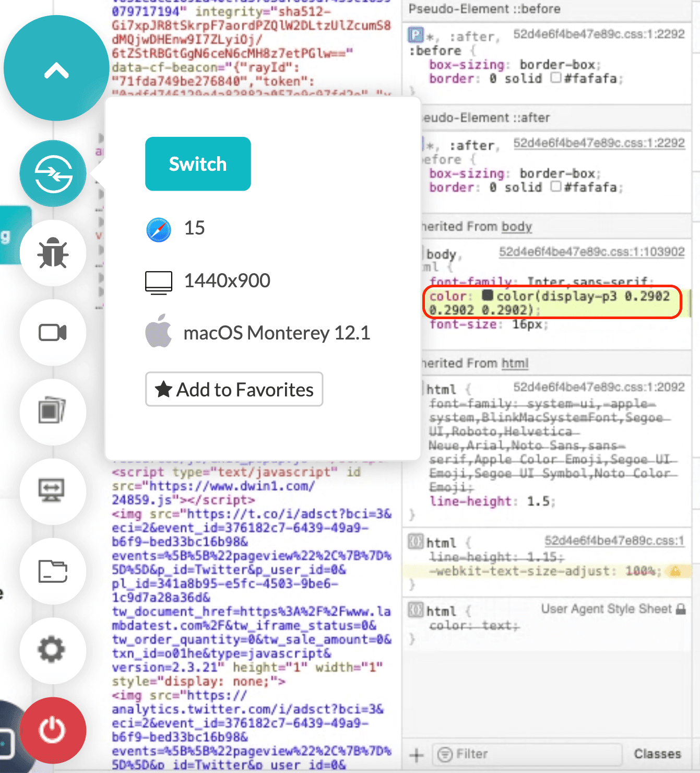Click the Apple logo beside macOS Monterey
This screenshot has width=700, height=773.
pos(159,331)
